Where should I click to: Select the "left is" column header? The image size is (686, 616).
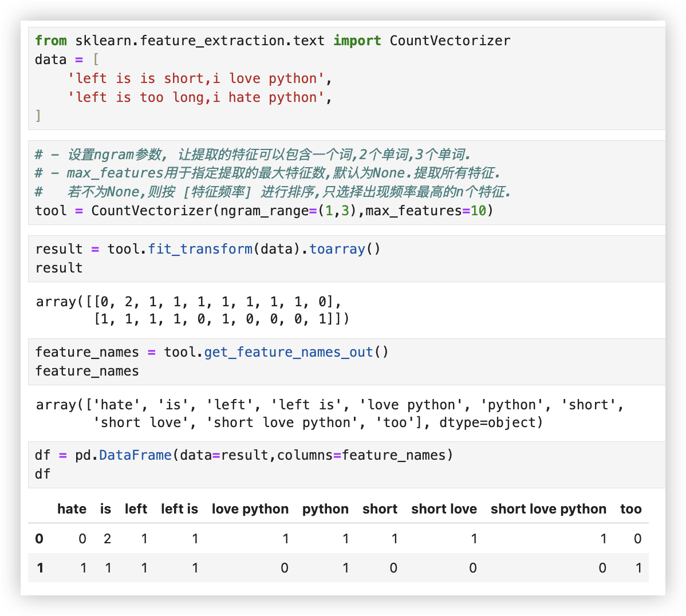click(x=179, y=509)
